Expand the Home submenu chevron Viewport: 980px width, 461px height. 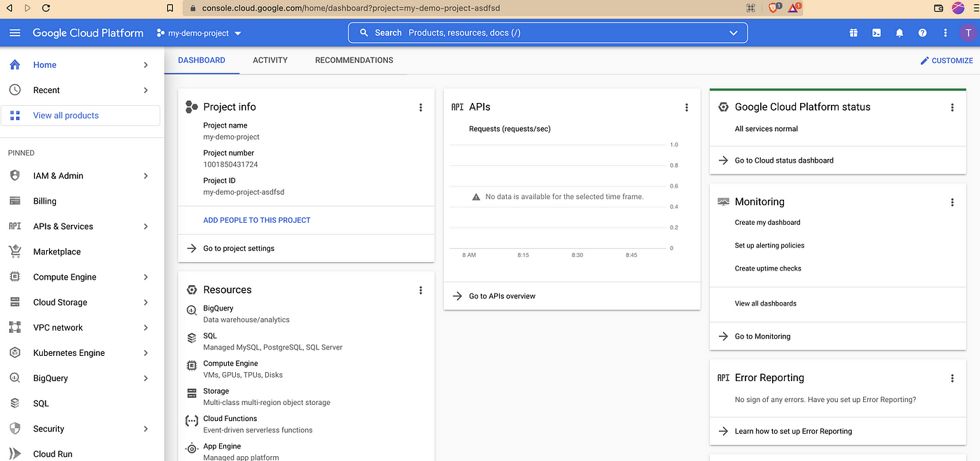[146, 64]
